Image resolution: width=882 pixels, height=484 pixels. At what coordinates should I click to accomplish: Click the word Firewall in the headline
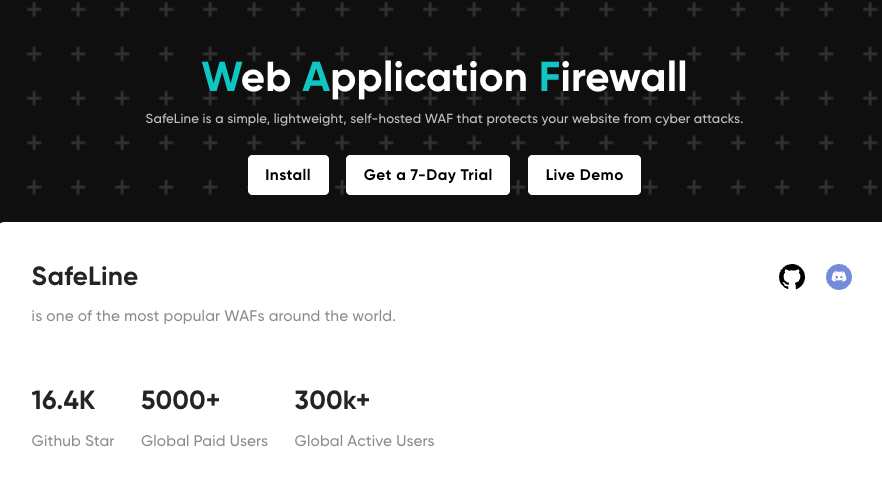coord(612,78)
